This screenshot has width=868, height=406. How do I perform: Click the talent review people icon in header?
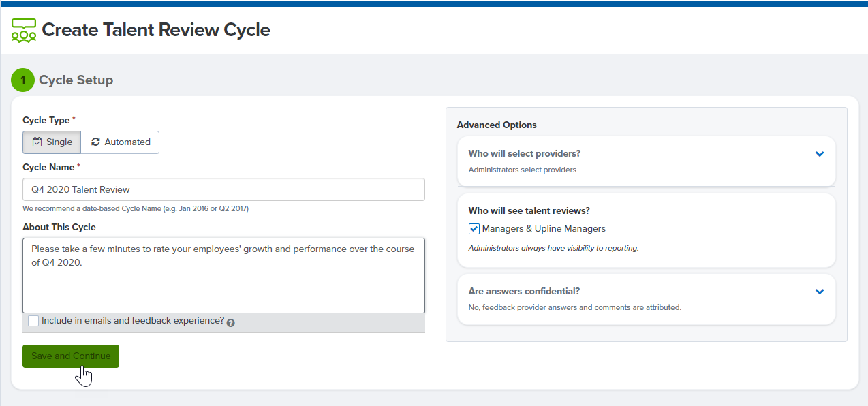coord(24,31)
